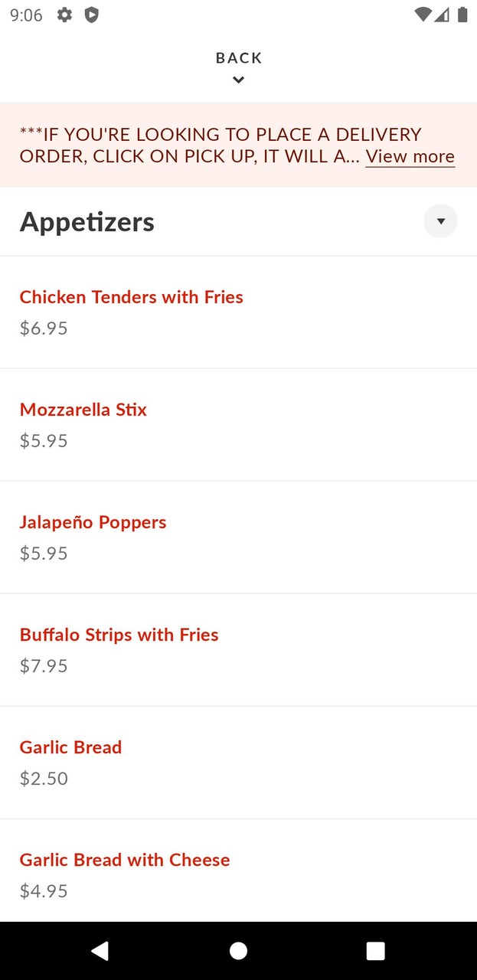Image resolution: width=477 pixels, height=980 pixels.
Task: Tap the clock showing 9:06
Action: point(27,15)
